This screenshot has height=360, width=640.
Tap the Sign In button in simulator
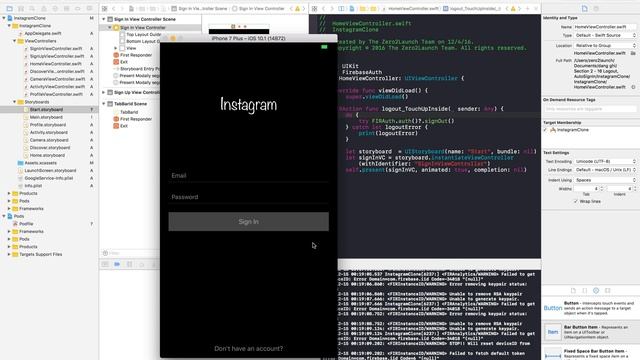pyautogui.click(x=249, y=222)
